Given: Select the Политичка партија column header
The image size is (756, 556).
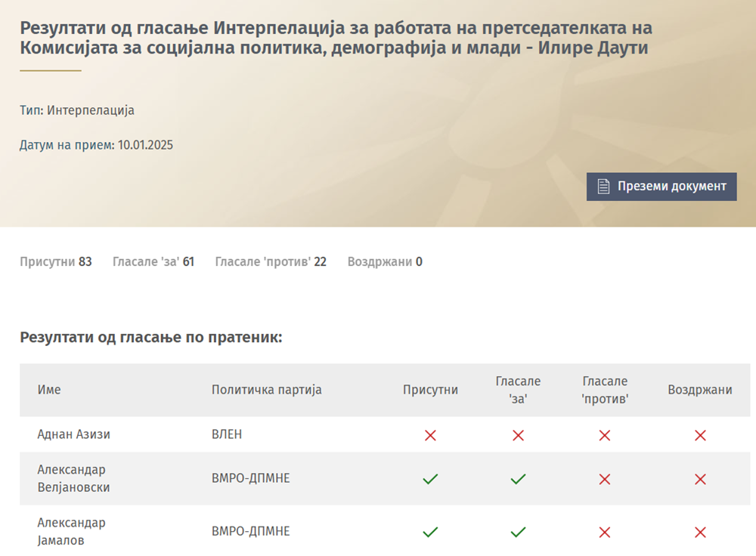Looking at the screenshot, I should click(266, 390).
